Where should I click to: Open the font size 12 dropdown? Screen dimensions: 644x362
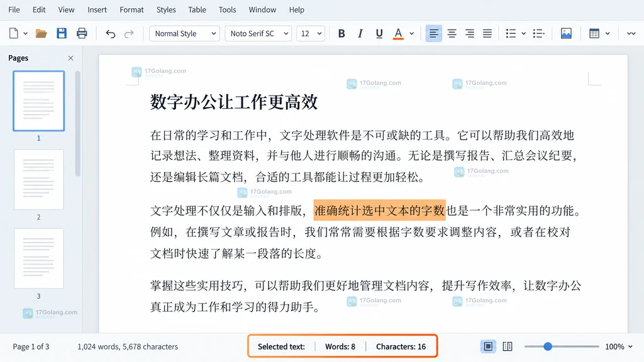click(x=311, y=34)
